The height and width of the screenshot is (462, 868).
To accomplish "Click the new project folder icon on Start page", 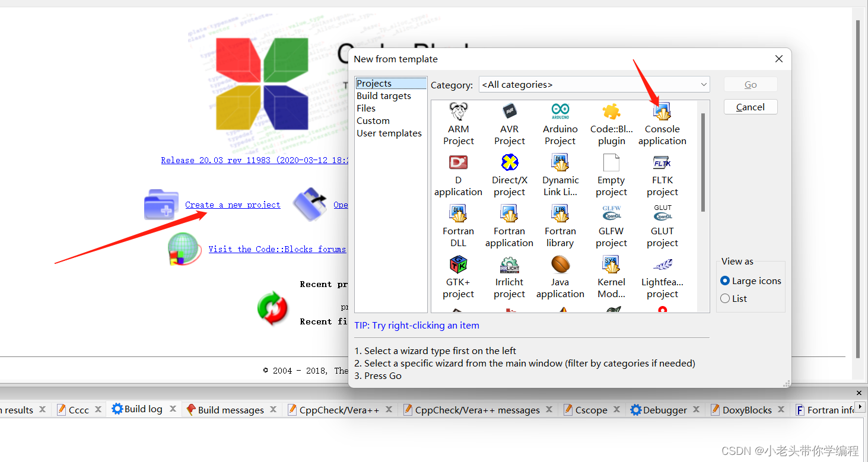I will coord(161,205).
